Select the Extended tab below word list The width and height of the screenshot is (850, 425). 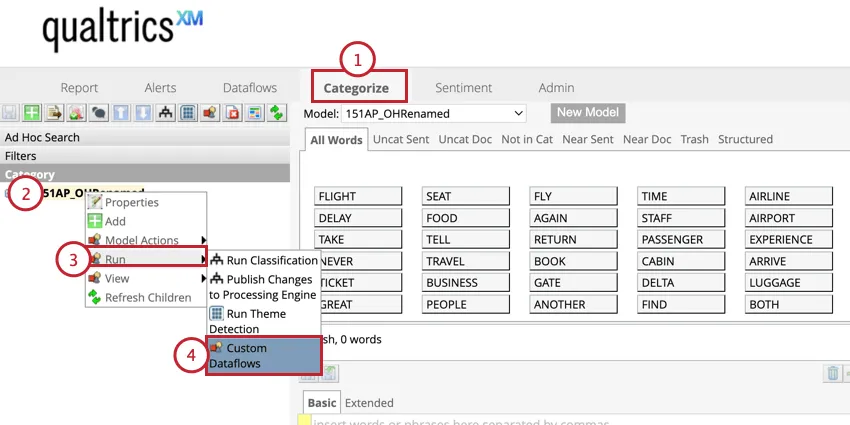(x=369, y=403)
